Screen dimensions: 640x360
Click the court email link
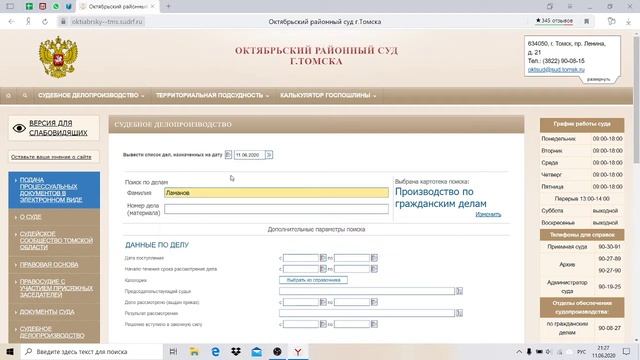(x=556, y=70)
